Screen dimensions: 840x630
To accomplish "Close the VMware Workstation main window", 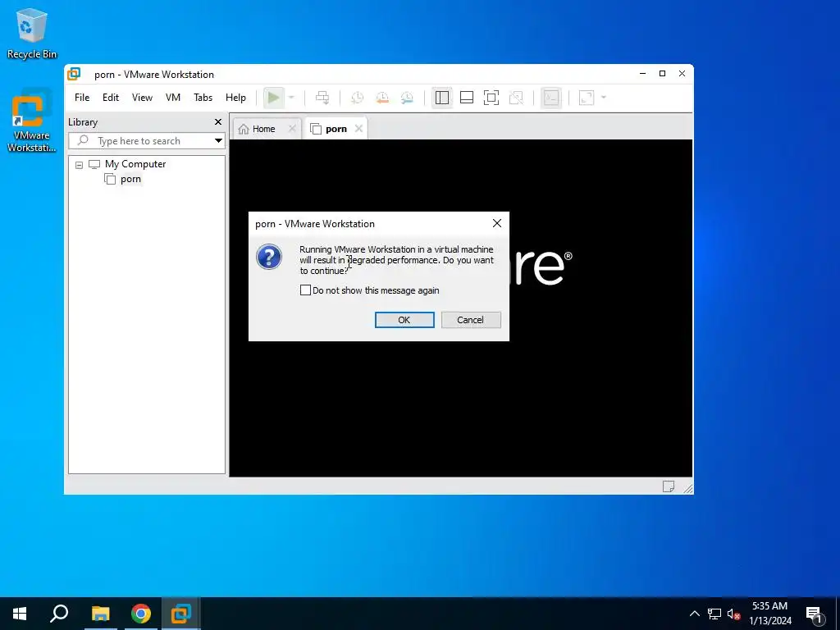I will point(682,73).
